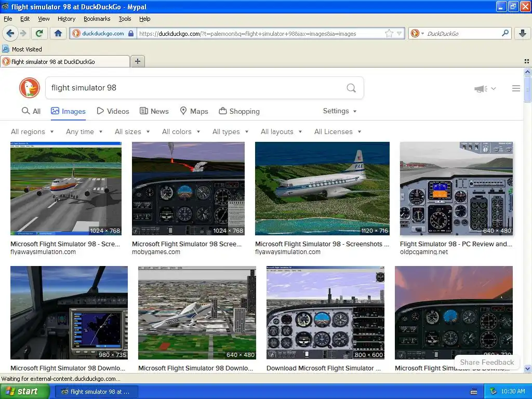532x399 pixels.
Task: Click the DuckDuckGo duck logo
Action: tap(30, 88)
